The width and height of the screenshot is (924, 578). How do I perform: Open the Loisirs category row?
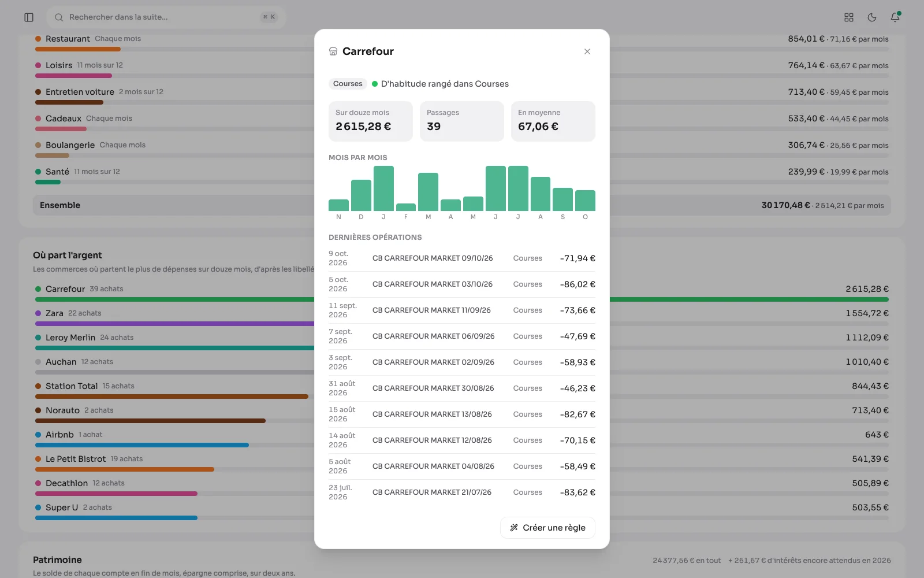(462, 69)
